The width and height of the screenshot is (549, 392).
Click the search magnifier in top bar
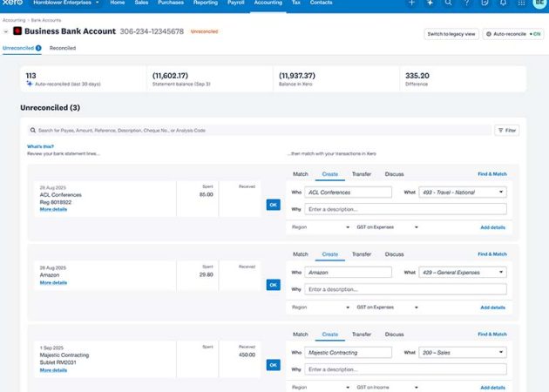click(x=448, y=3)
